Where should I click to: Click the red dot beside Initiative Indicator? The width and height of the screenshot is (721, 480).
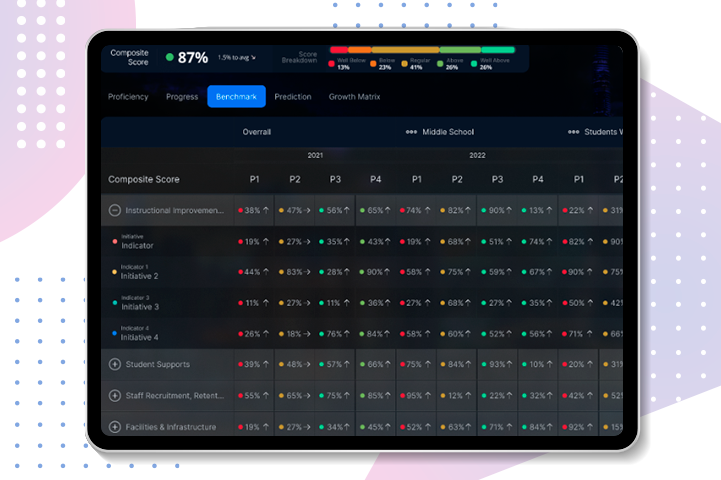click(x=114, y=242)
